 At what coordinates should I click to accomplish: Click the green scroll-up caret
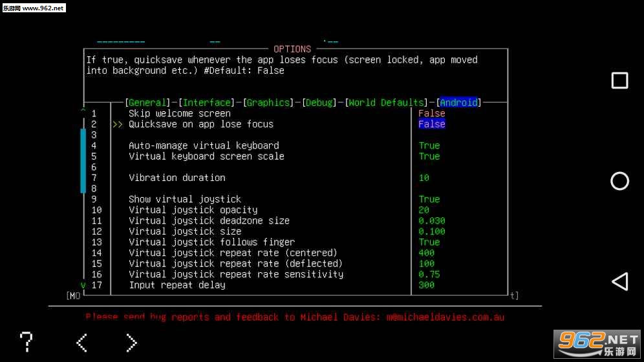83,111
